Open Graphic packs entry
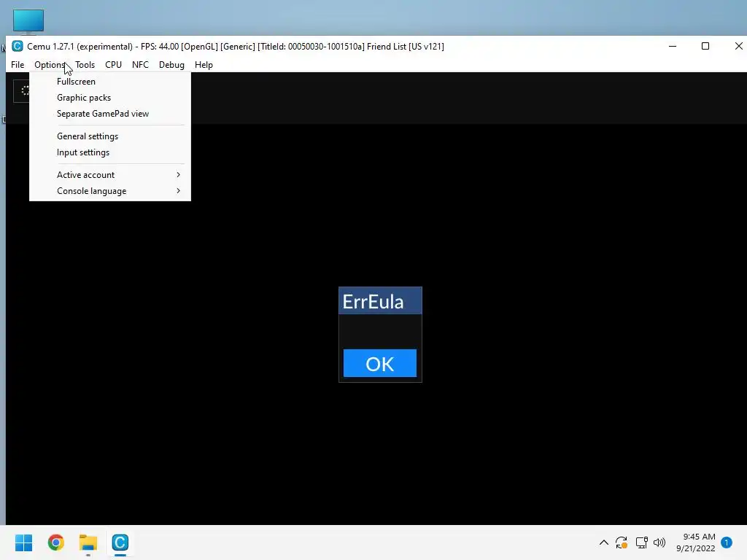The width and height of the screenshot is (747, 560). tap(110, 98)
